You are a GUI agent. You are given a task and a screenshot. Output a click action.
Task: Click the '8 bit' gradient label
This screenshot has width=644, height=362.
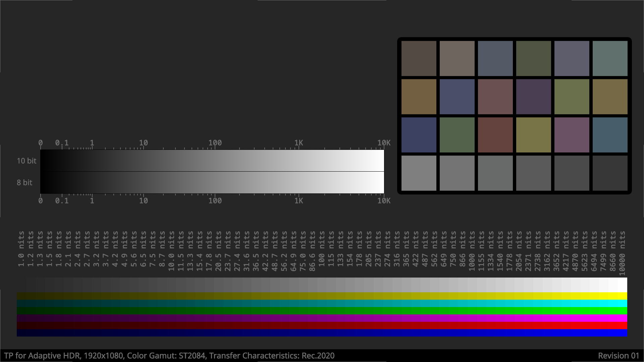coord(24,183)
